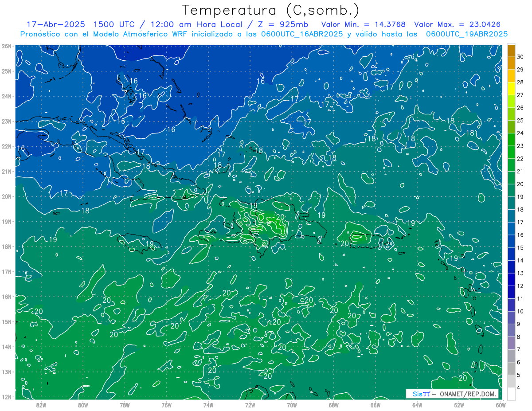Click legend value "12" on color bar
532x411 pixels.
pyautogui.click(x=520, y=286)
